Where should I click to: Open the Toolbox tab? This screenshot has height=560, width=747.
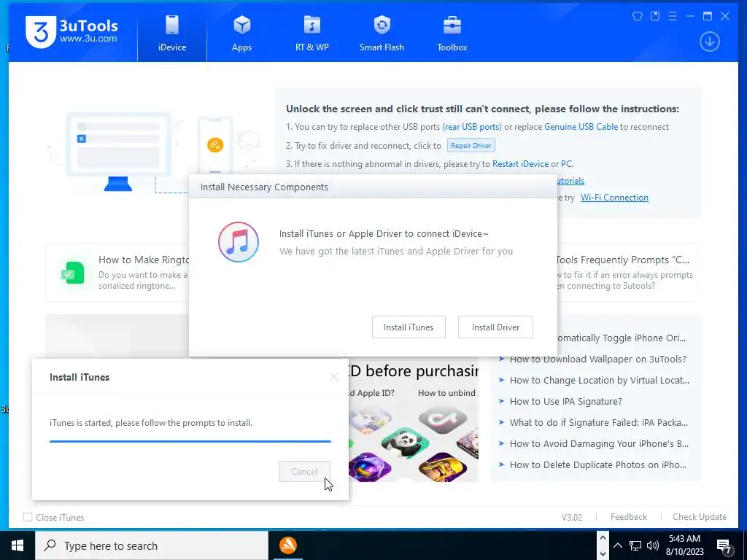coord(452,34)
